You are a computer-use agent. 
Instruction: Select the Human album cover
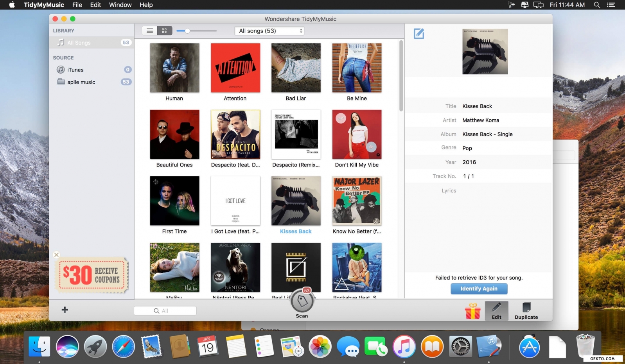[x=174, y=68]
